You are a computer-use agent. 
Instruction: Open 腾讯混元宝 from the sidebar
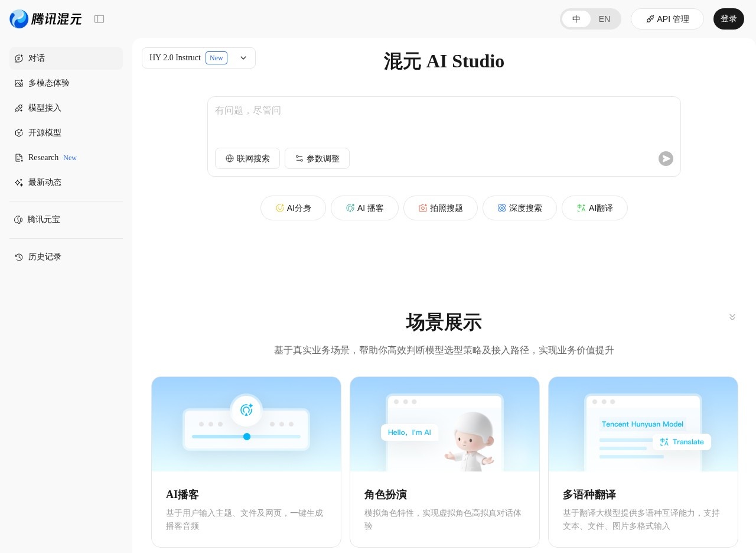(x=44, y=219)
